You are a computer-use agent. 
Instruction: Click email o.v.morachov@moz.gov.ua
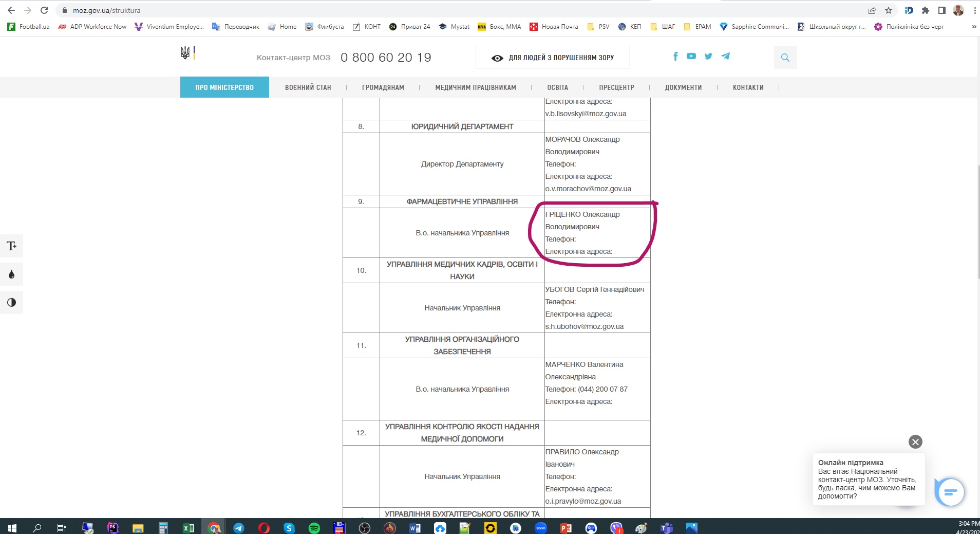tap(588, 189)
